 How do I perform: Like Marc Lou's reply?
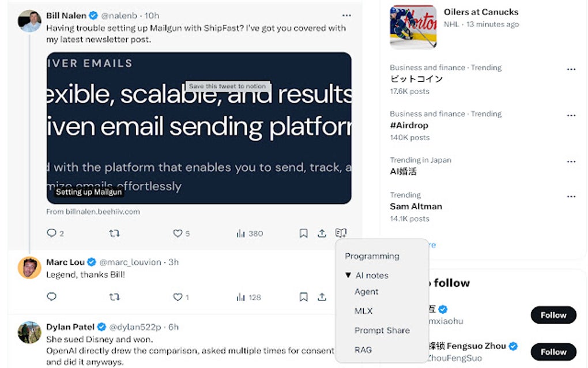pos(178,297)
